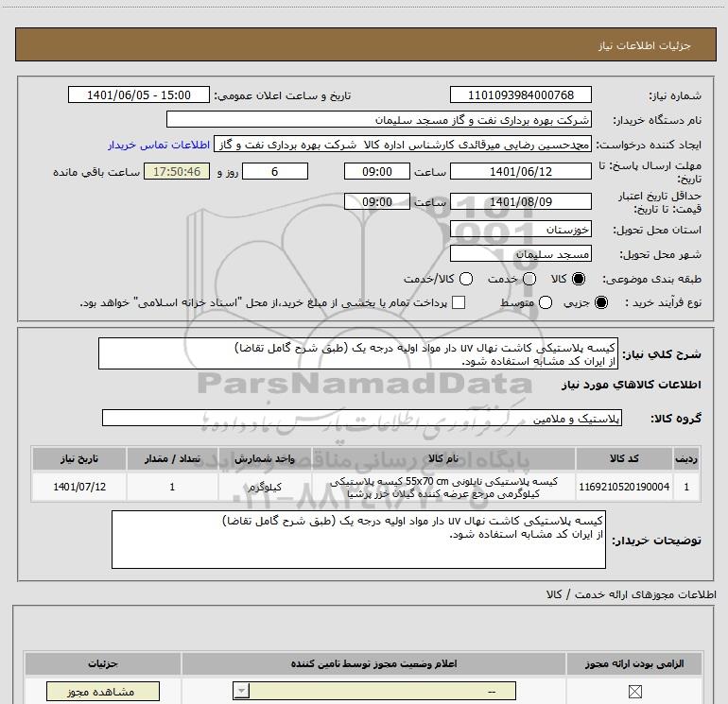Enable the Islamic treasury payment checkbox
728x704 pixels.
[x=459, y=302]
